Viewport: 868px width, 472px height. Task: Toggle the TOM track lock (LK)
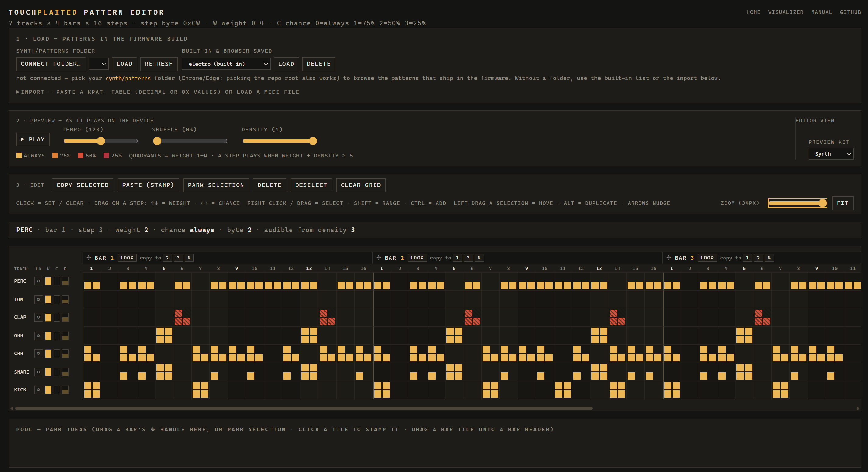(x=38, y=300)
